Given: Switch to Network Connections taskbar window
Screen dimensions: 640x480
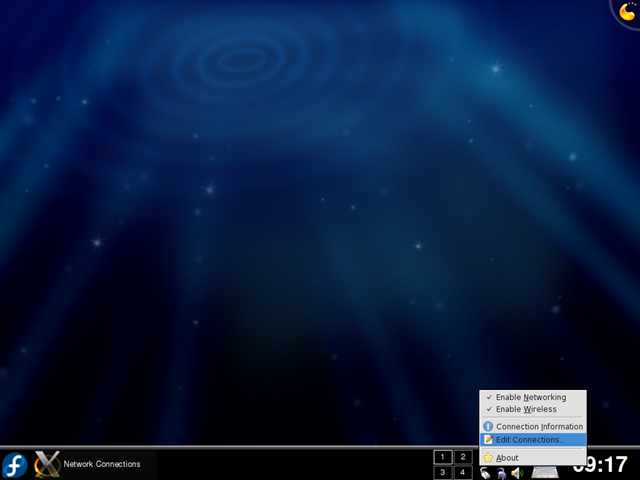Looking at the screenshot, I should pos(95,464).
